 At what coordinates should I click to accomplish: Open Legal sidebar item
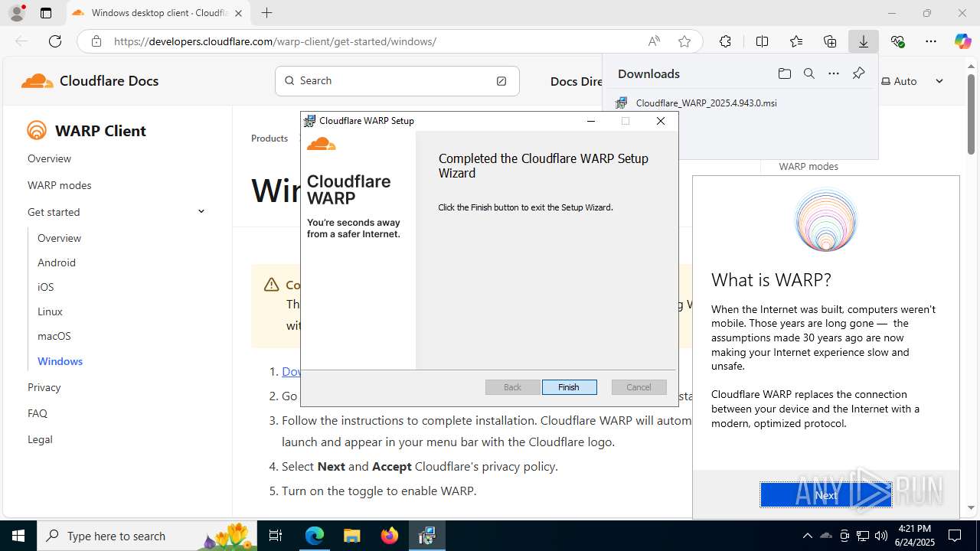[40, 439]
